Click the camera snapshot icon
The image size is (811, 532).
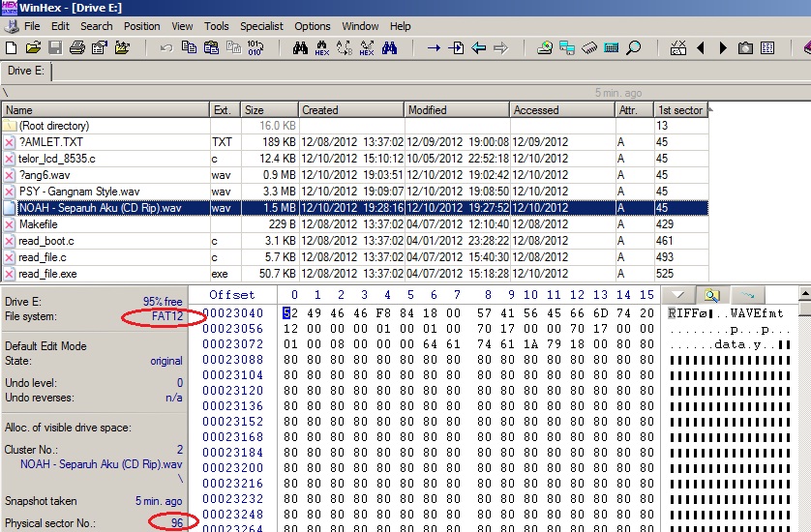point(745,47)
